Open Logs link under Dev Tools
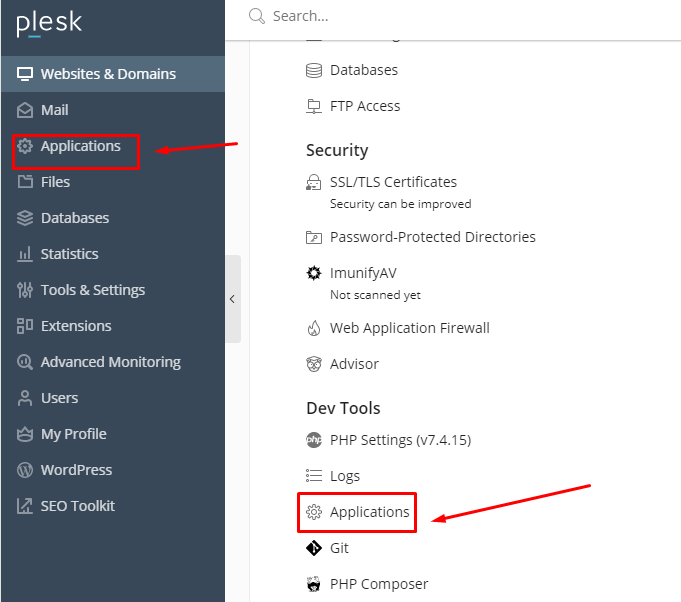The image size is (681, 602). (x=345, y=476)
